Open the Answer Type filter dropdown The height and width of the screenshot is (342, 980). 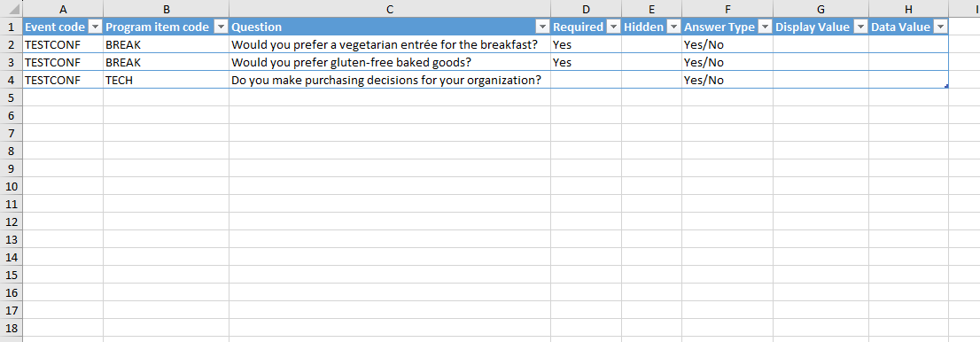765,27
